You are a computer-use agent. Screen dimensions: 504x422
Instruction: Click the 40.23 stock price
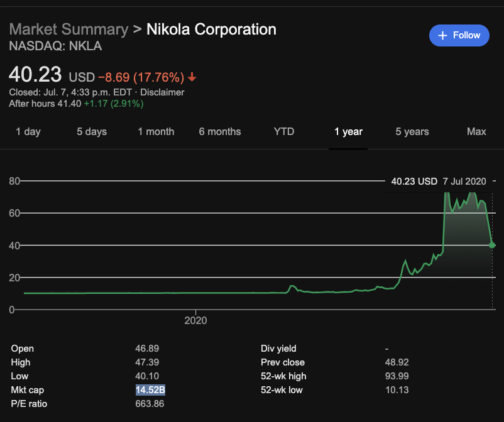35,74
